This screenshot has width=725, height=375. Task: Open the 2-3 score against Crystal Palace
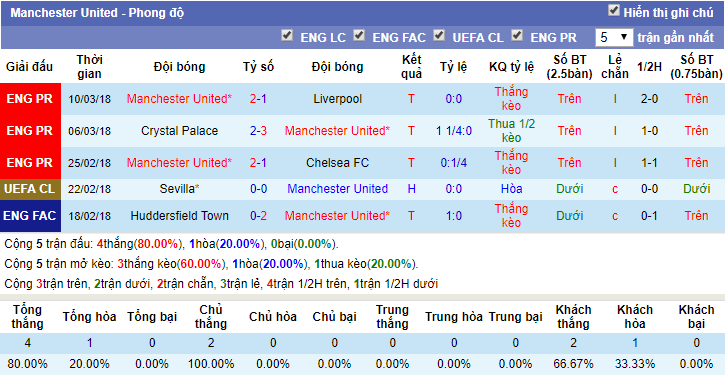click(258, 131)
